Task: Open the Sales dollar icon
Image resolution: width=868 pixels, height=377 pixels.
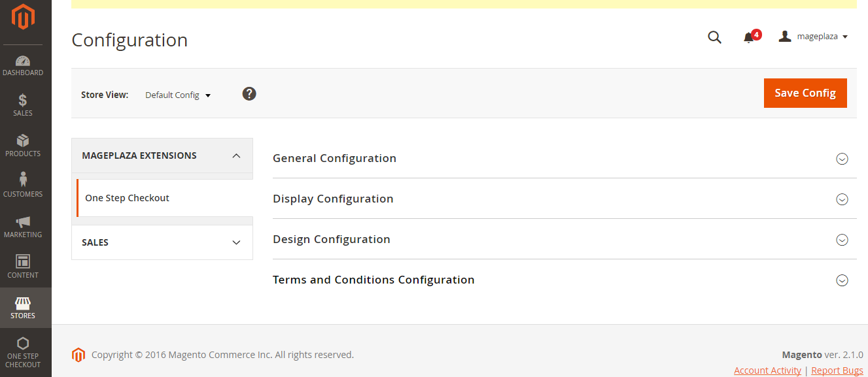Action: tap(23, 101)
